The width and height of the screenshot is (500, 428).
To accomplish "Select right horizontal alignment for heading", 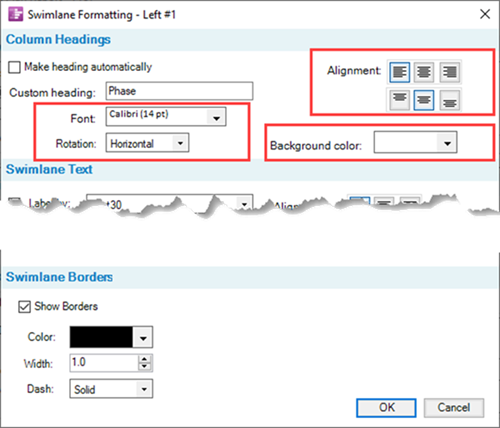I will click(x=450, y=72).
